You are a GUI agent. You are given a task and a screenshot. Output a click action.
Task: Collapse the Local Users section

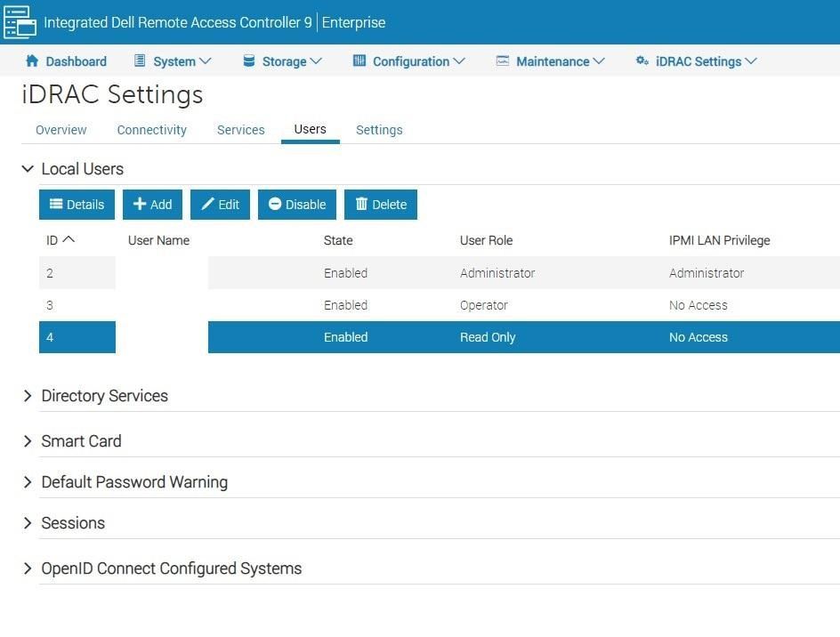point(27,168)
